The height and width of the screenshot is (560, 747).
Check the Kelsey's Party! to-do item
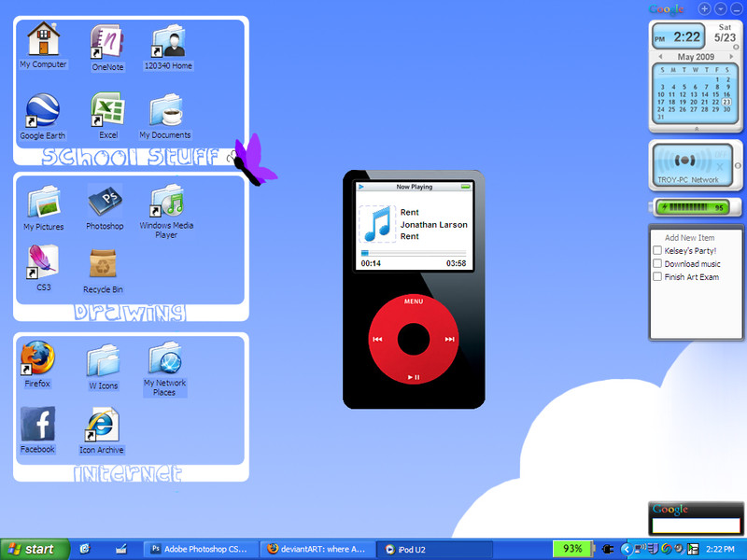click(657, 250)
